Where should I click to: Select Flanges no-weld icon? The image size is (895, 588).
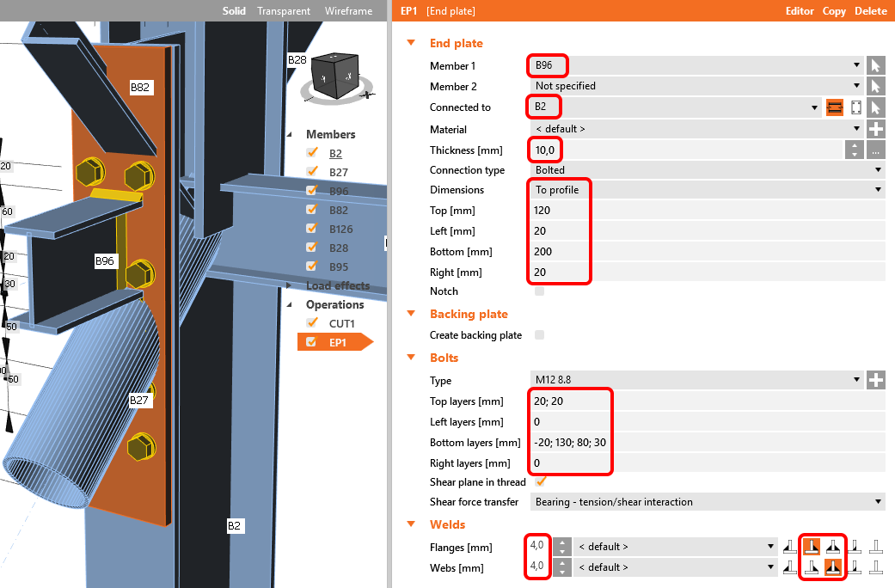pos(876,547)
